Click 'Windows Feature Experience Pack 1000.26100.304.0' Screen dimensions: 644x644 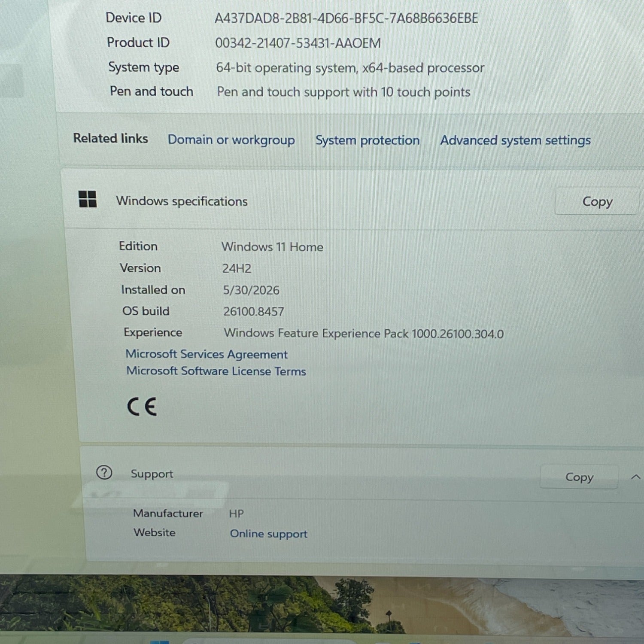pos(364,334)
